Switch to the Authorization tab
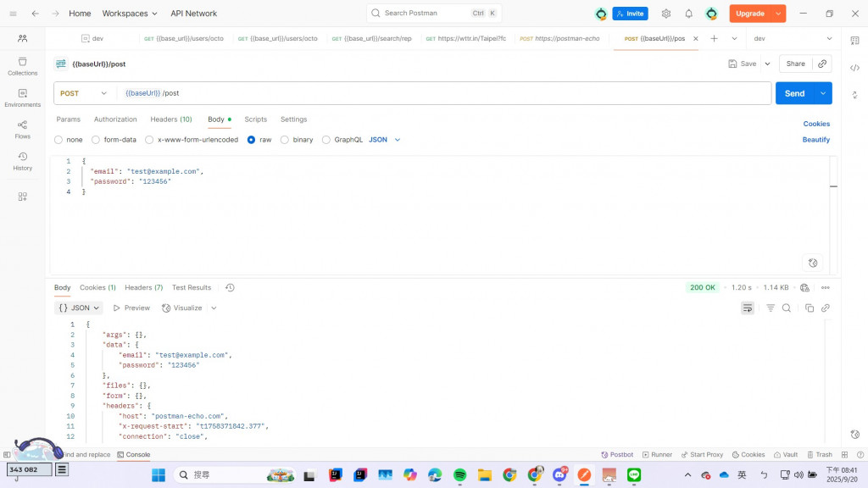 tap(115, 119)
